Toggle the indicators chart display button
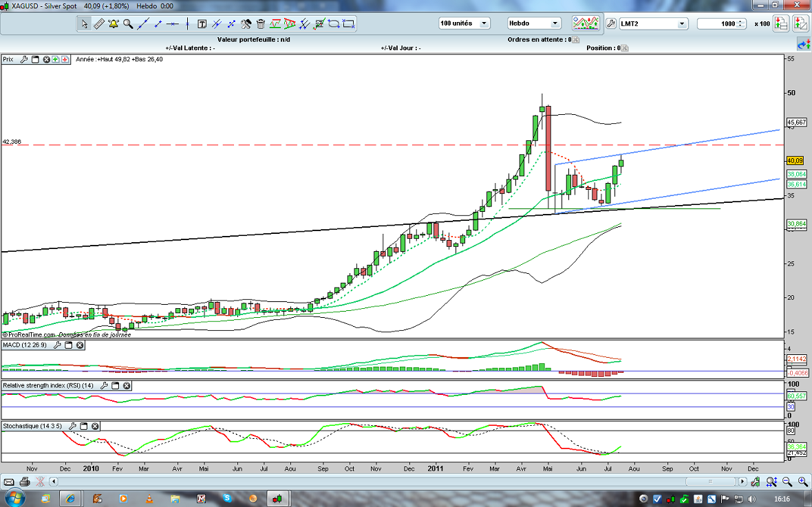The width and height of the screenshot is (812, 507). [584, 23]
